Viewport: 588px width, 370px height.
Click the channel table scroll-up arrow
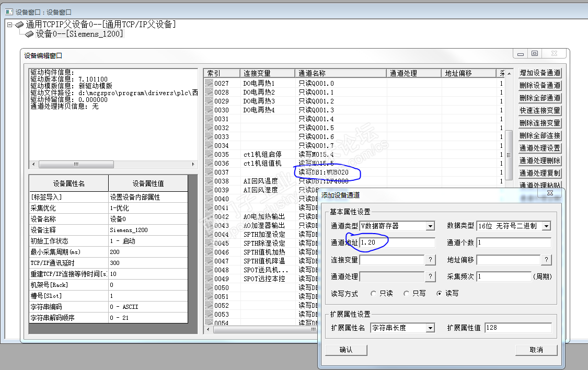(509, 74)
